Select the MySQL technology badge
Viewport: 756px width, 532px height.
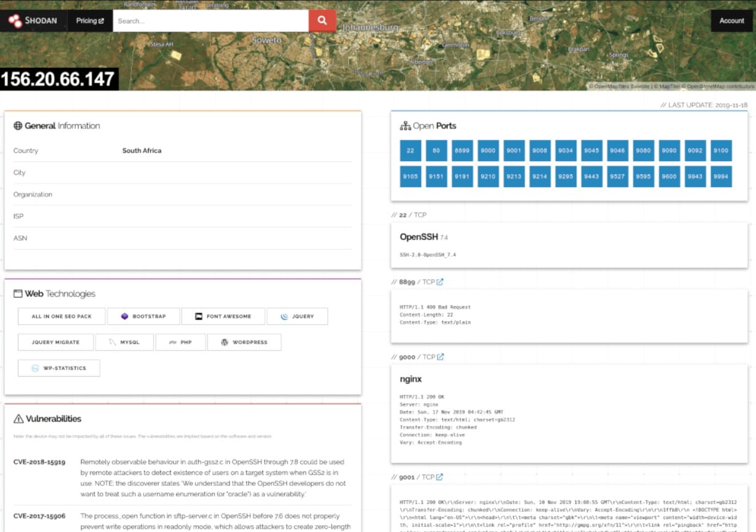(125, 342)
